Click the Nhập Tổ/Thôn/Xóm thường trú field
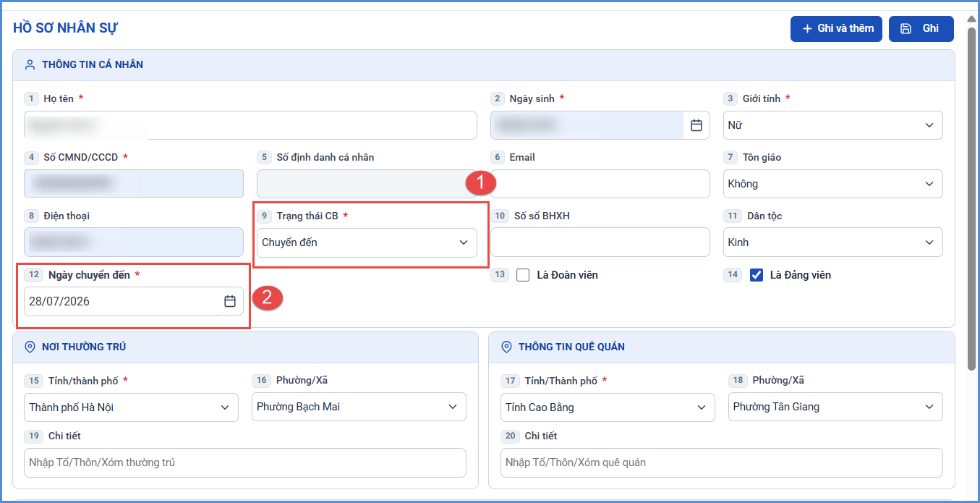The width and height of the screenshot is (980, 503). point(245,462)
